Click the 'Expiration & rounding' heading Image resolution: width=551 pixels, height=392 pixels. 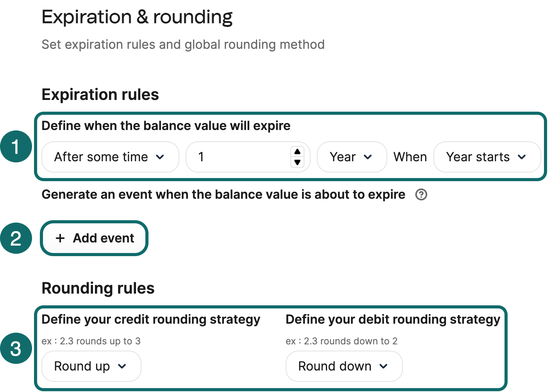[x=137, y=17]
